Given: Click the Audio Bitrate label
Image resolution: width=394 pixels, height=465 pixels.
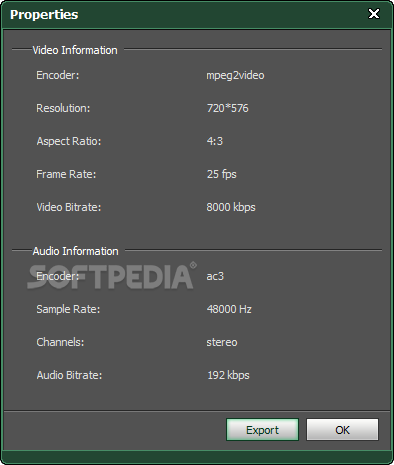Looking at the screenshot, I should (x=69, y=375).
